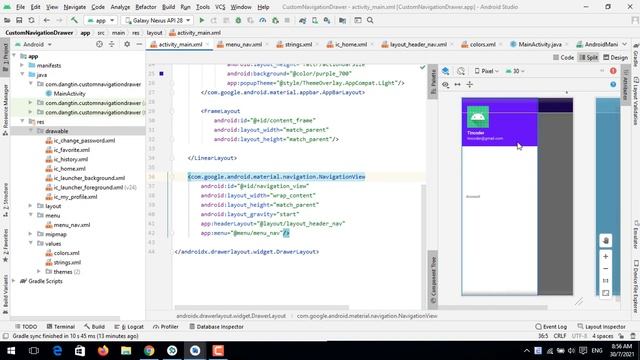Hide the Project panel with minus icon
This screenshot has height=360, width=640.
(139, 44)
